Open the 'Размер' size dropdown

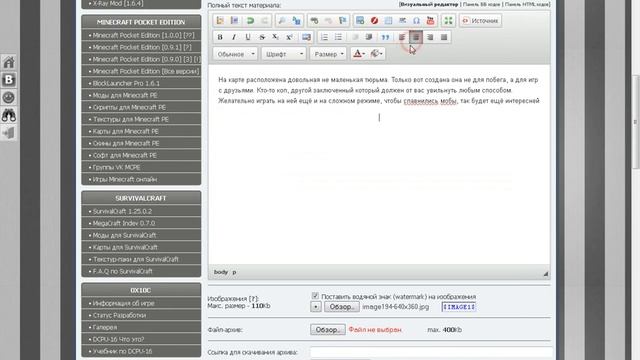(x=328, y=54)
